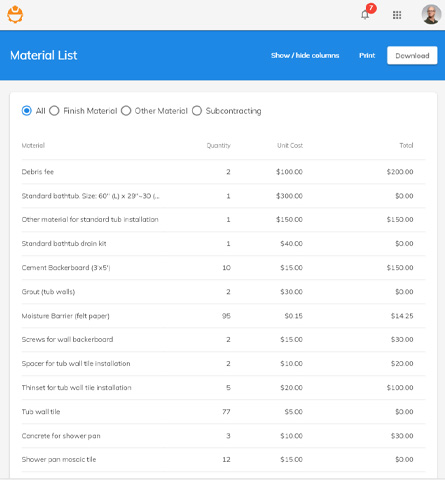
Task: Click the $200.00 total for Debris fee
Action: click(400, 172)
